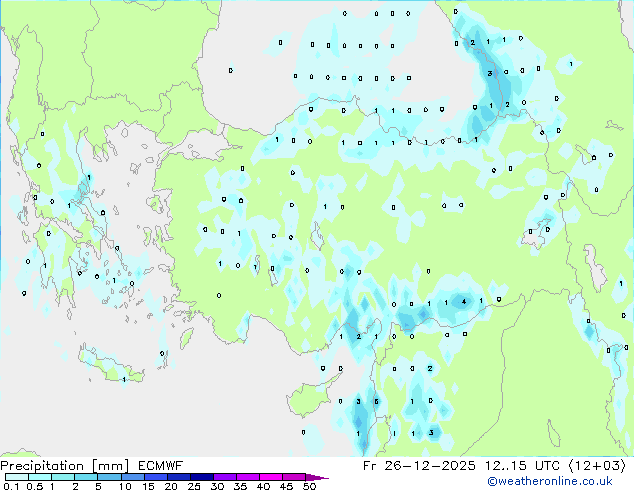Click the "25" legend scale label
The height and width of the screenshot is (490, 634).
point(194,486)
